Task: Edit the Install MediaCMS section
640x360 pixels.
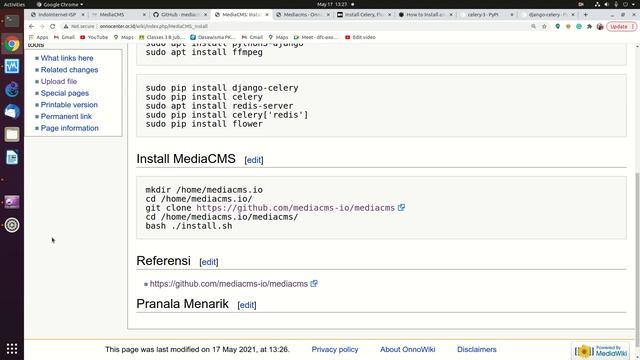Action: [254, 160]
